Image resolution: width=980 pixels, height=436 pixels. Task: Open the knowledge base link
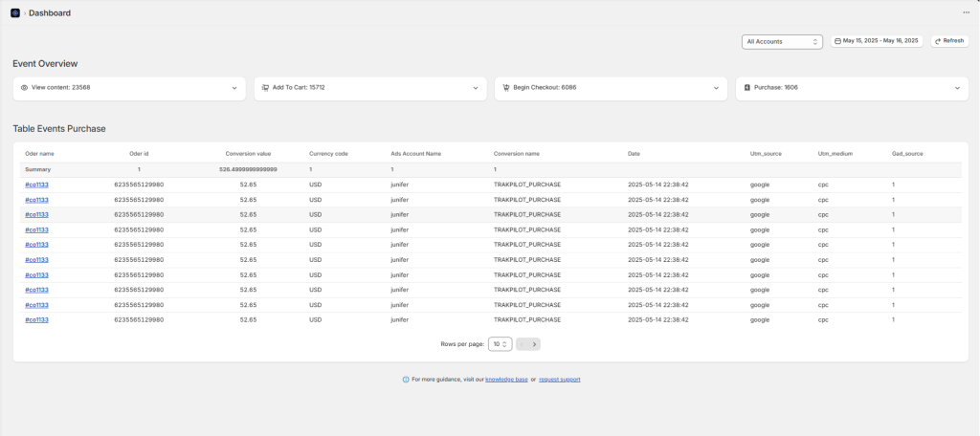[x=506, y=380]
